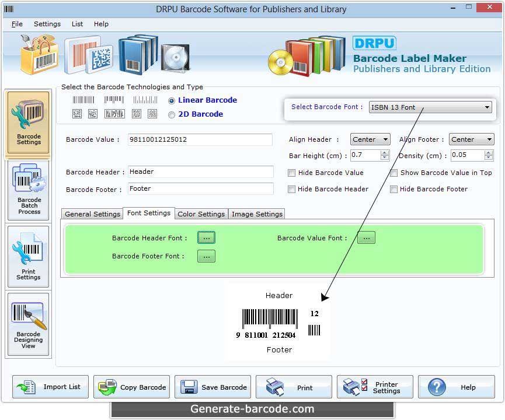Open the Settings menu

47,24
